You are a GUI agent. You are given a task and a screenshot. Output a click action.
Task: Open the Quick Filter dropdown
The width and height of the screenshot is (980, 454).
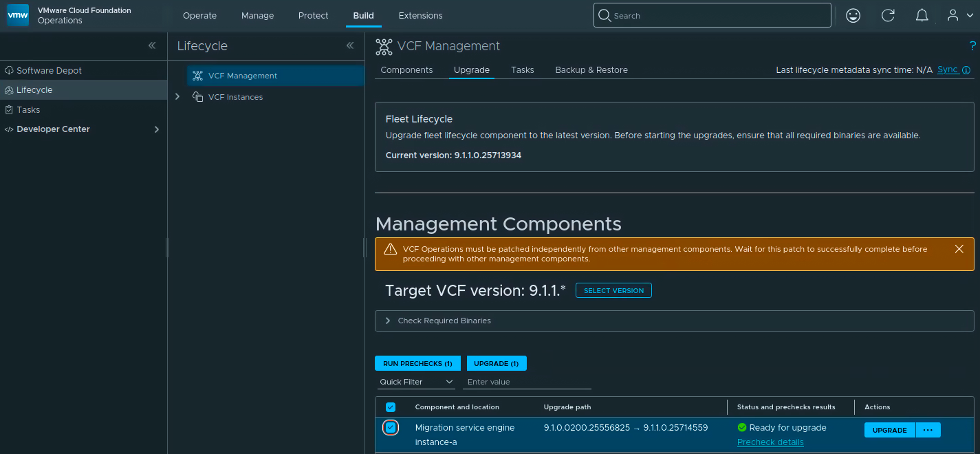(417, 382)
